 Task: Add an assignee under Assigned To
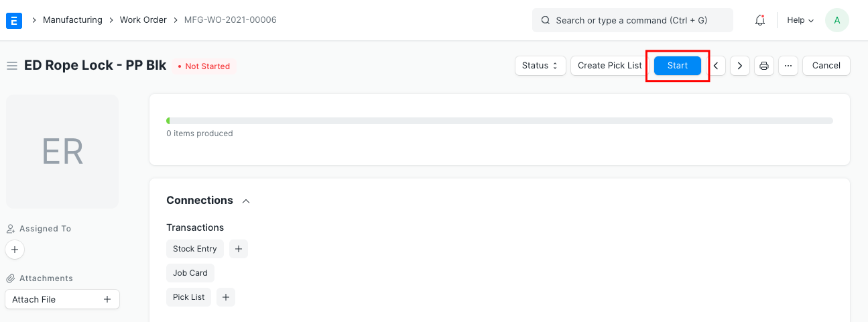click(15, 250)
